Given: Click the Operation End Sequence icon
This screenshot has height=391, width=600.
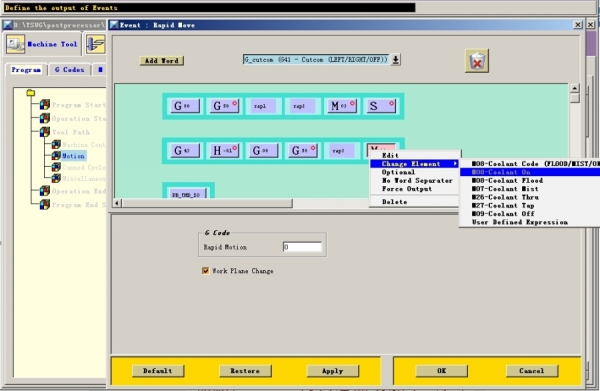Looking at the screenshot, I should point(45,191).
